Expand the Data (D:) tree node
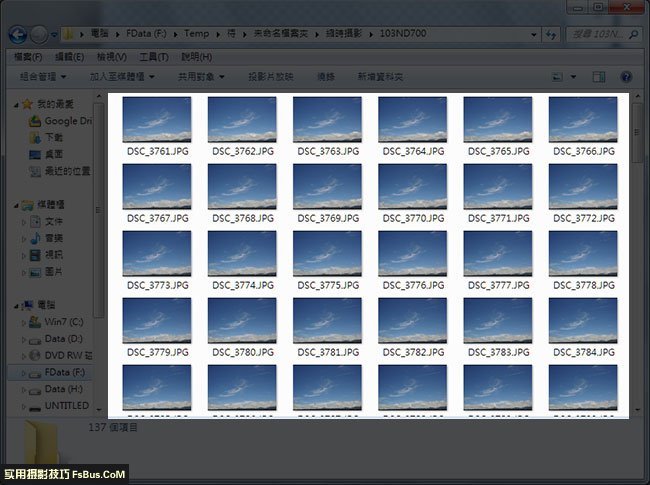Image resolution: width=650 pixels, height=485 pixels. (x=24, y=339)
